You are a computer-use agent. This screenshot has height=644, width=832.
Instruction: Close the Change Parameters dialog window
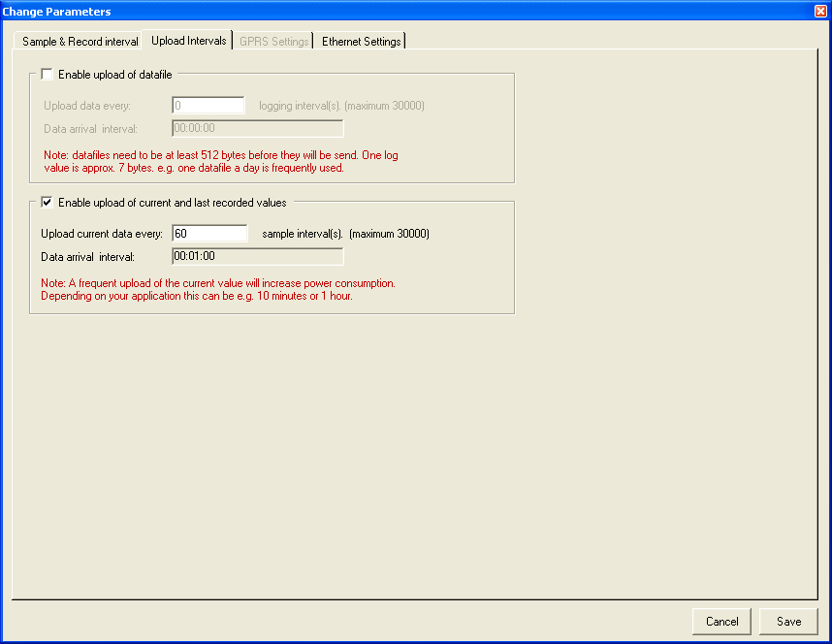(820, 11)
